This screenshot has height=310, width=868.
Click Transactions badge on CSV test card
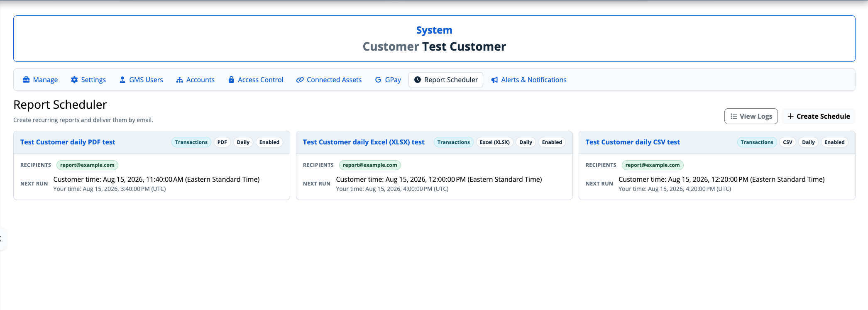(757, 142)
